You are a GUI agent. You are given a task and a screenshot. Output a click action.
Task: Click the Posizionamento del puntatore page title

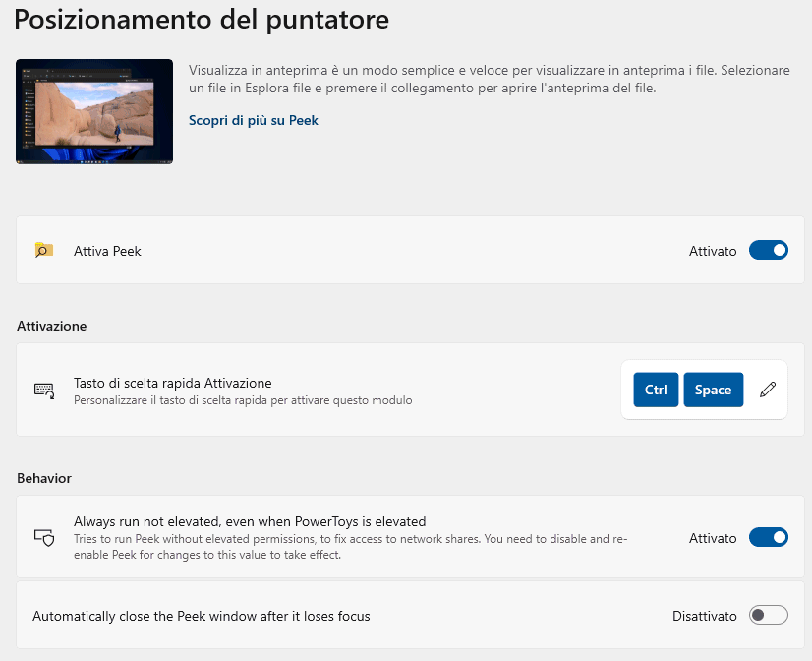coord(202,19)
